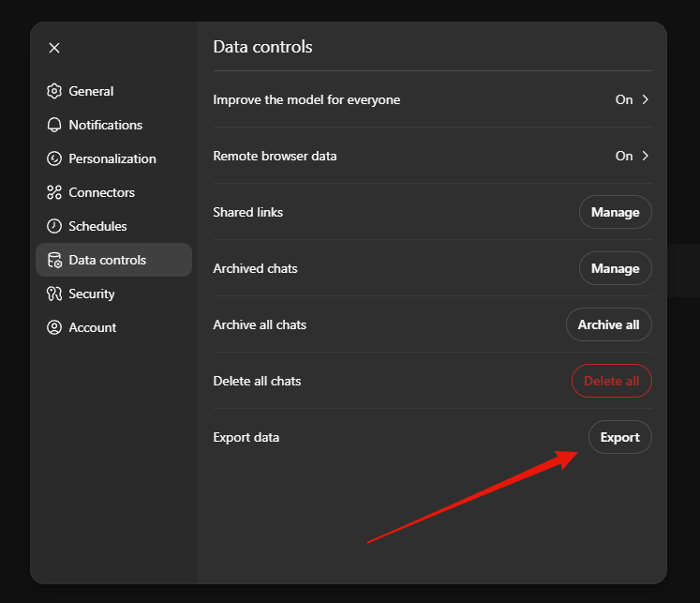The image size is (700, 603).
Task: Click the Notifications bell icon
Action: click(53, 125)
